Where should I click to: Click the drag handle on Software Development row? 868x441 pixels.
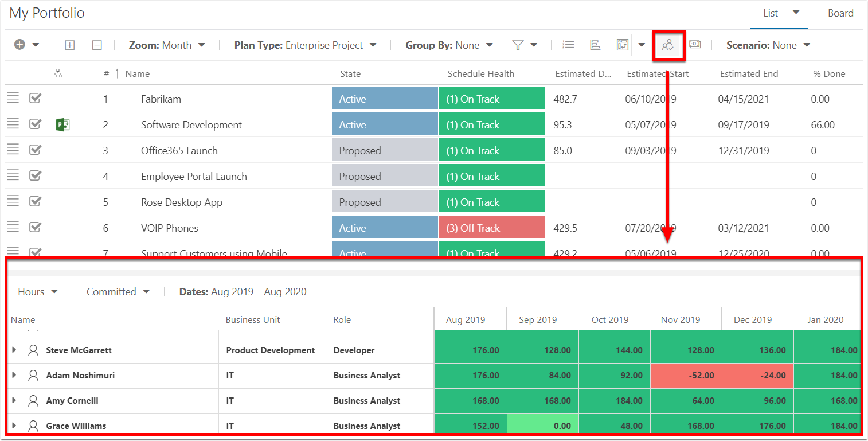pyautogui.click(x=13, y=124)
